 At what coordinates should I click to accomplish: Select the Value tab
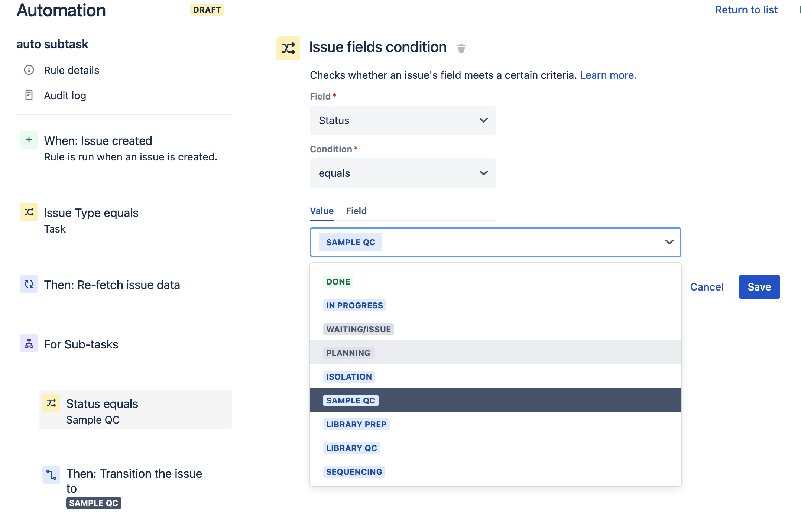pyautogui.click(x=322, y=211)
